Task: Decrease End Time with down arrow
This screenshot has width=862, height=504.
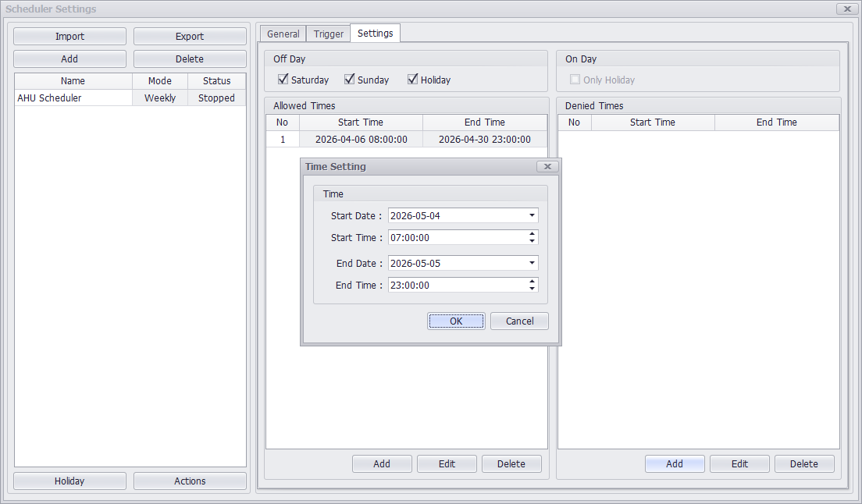Action: [532, 289]
